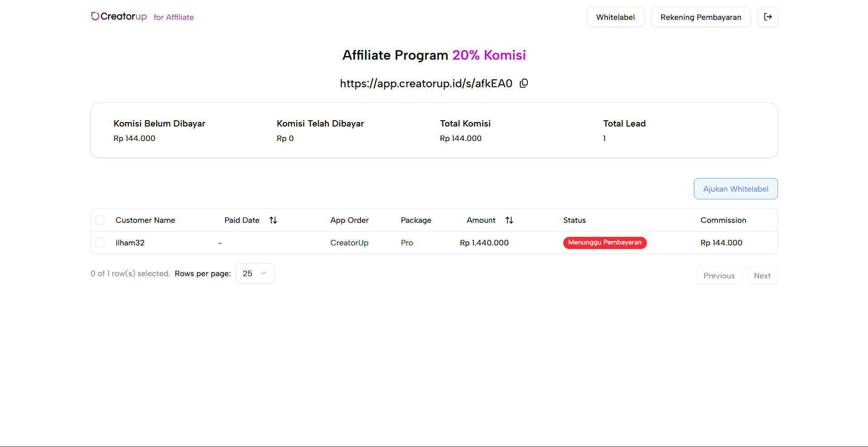Tick the select-all header checkbox

pos(100,220)
